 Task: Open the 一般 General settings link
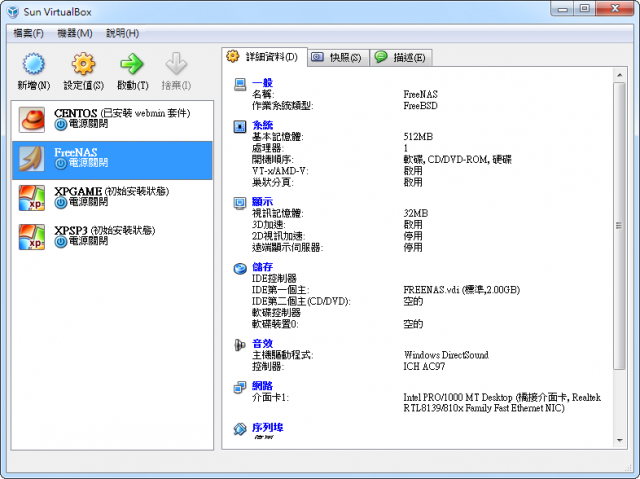(262, 83)
